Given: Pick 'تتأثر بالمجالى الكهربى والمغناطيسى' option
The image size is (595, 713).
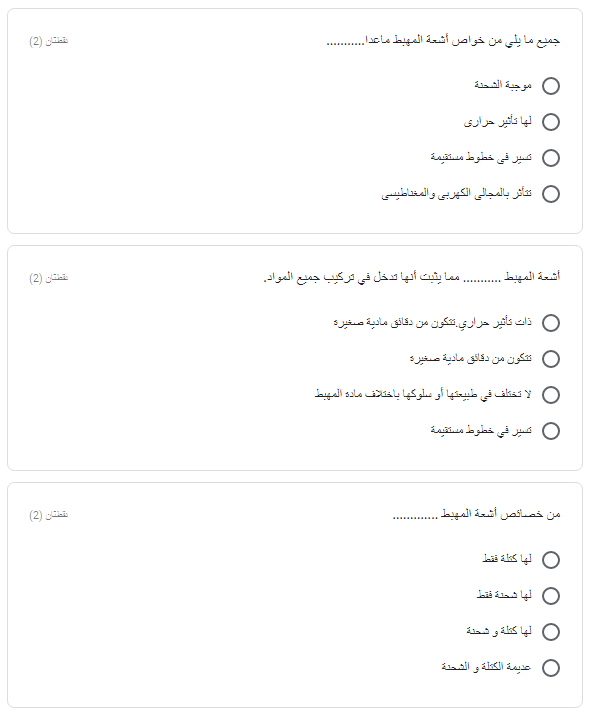Looking at the screenshot, I should point(550,194).
